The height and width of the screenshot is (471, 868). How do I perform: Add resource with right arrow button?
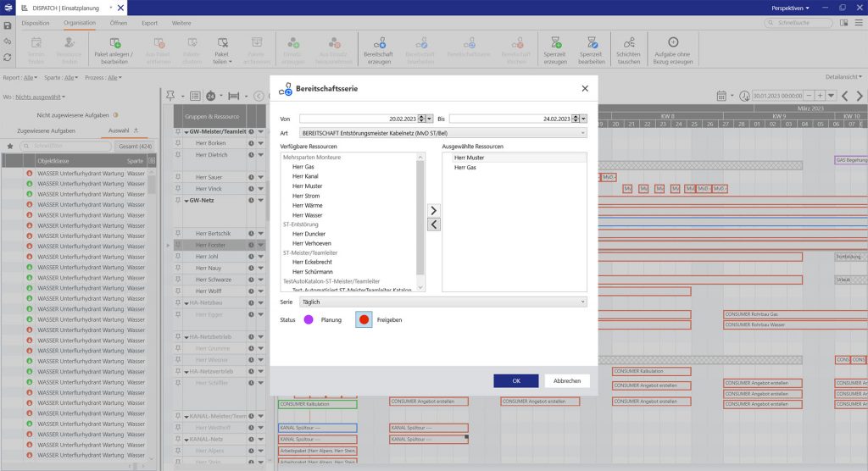433,210
